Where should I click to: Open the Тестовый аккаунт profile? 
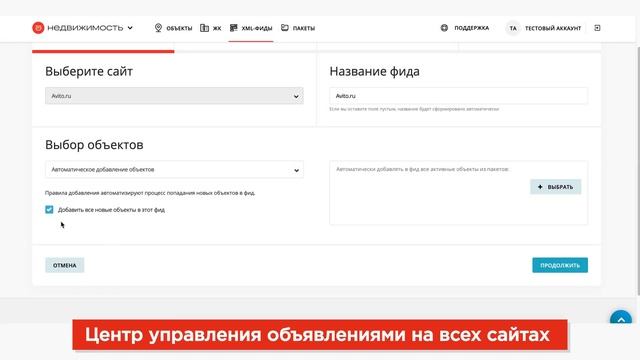[553, 28]
